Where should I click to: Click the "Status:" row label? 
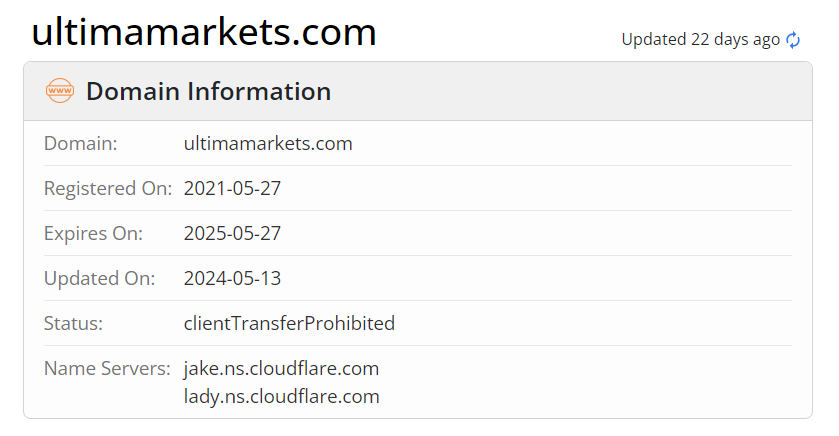[x=74, y=323]
